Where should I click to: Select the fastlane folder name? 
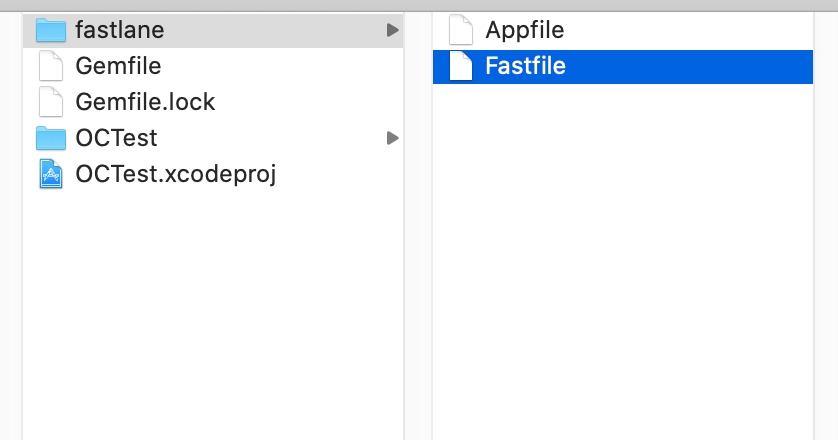coord(119,31)
